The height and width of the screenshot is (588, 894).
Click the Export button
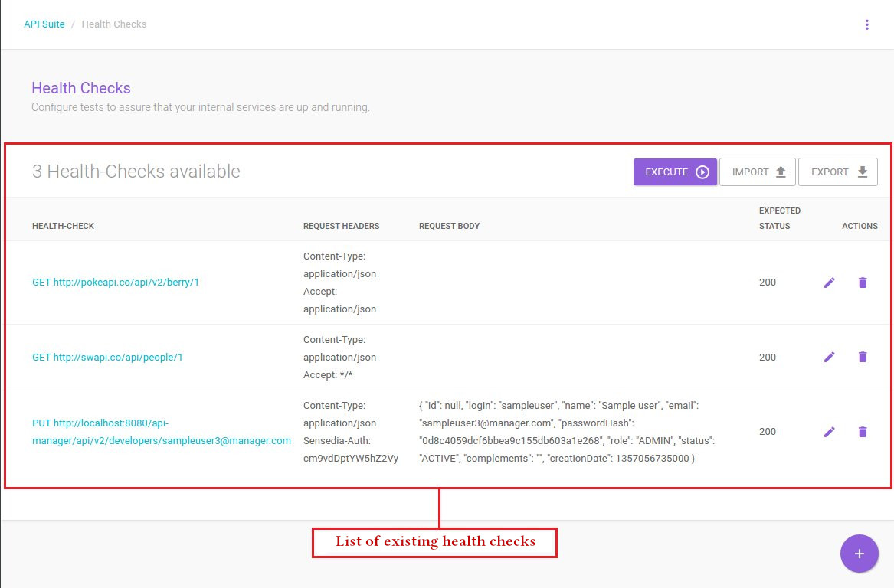837,172
